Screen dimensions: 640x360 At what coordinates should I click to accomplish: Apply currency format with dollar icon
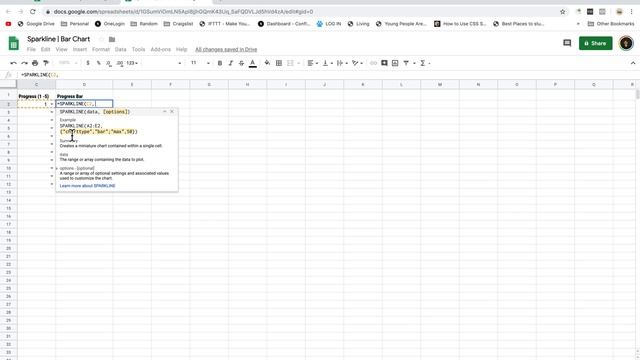click(88, 63)
